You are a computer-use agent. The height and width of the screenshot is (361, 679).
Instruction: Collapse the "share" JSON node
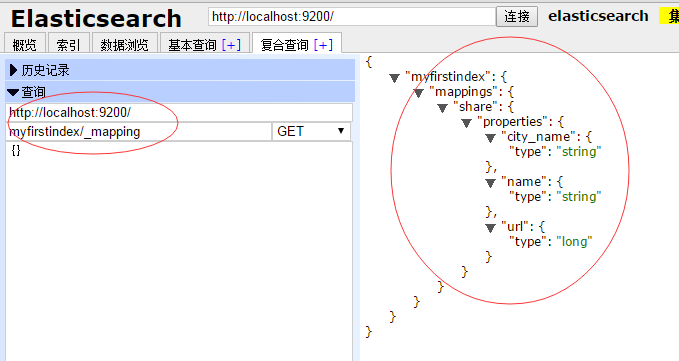[442, 108]
